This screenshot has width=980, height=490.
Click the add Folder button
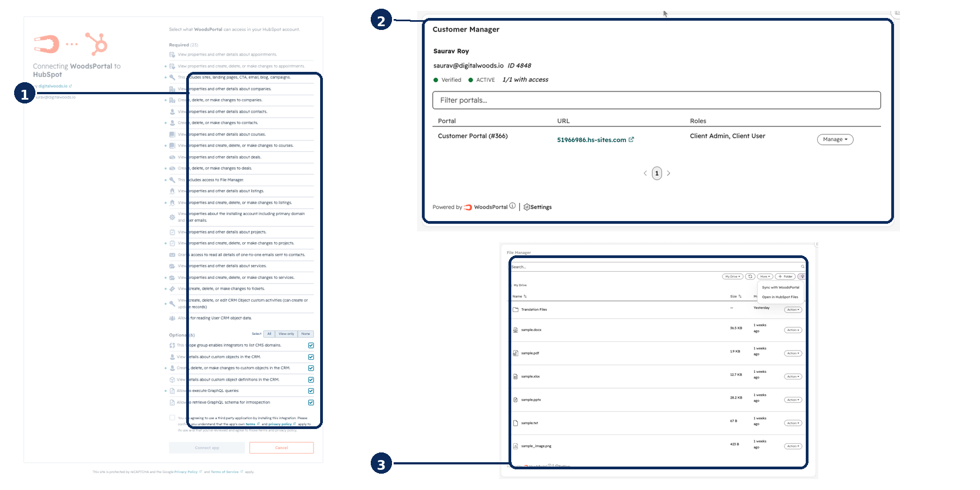tap(785, 277)
